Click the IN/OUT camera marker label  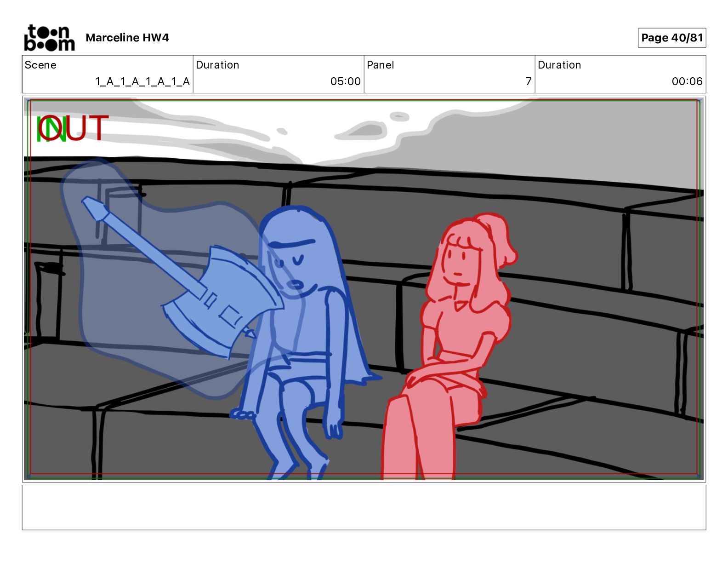73,128
